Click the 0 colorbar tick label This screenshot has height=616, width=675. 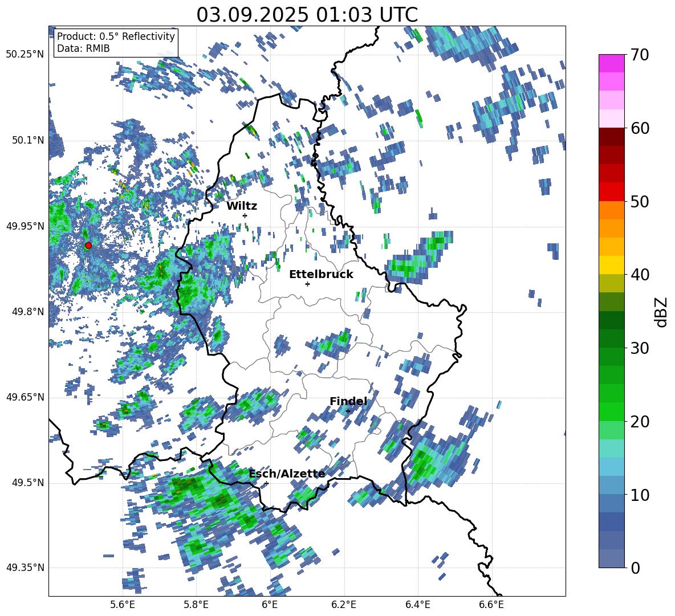(635, 568)
